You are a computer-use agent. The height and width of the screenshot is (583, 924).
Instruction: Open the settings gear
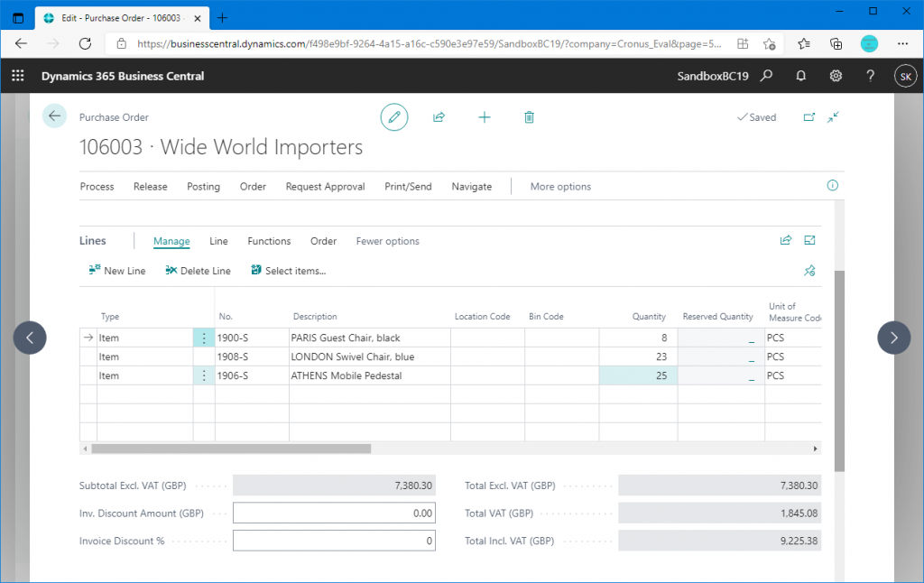tap(836, 76)
